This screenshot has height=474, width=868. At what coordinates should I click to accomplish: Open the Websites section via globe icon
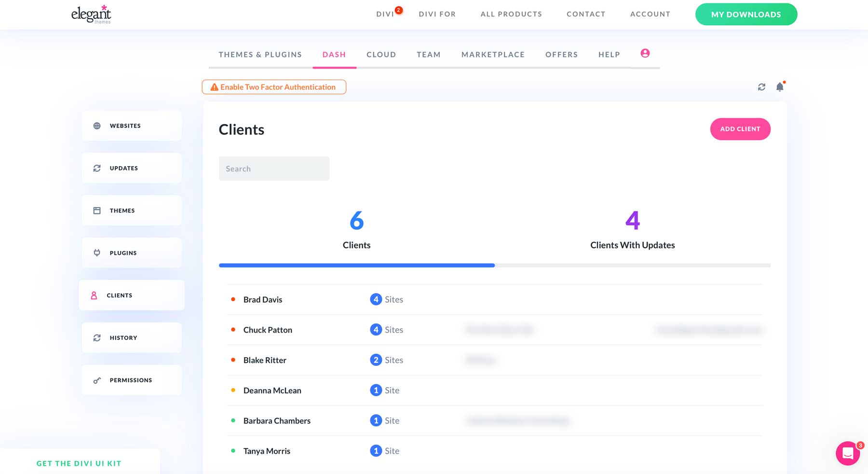coord(97,125)
